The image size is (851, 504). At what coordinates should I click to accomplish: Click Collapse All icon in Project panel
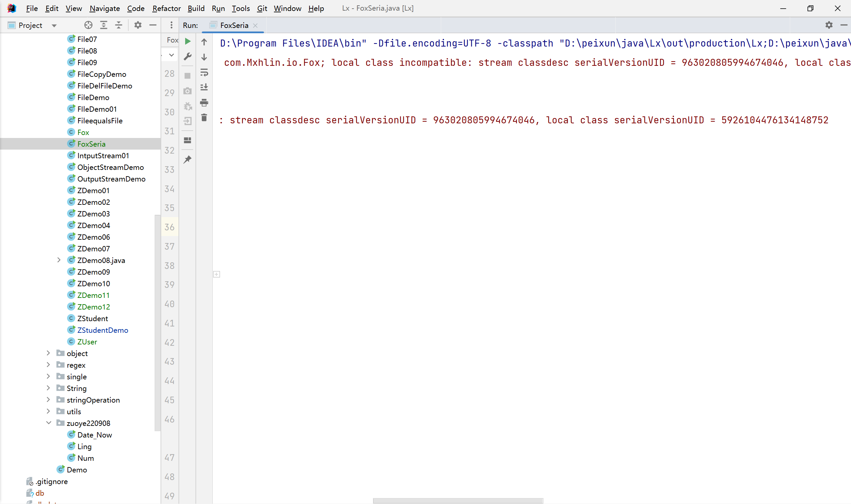119,25
